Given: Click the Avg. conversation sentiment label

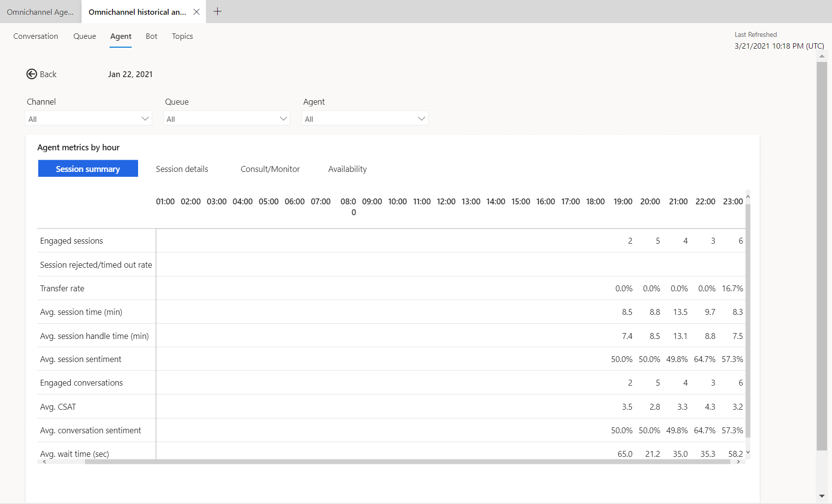Looking at the screenshot, I should [x=90, y=430].
